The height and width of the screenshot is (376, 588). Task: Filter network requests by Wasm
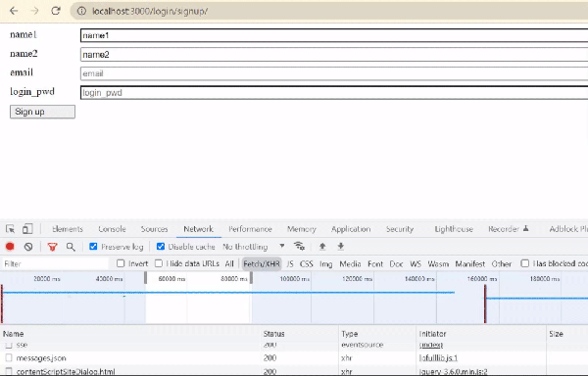pyautogui.click(x=438, y=263)
